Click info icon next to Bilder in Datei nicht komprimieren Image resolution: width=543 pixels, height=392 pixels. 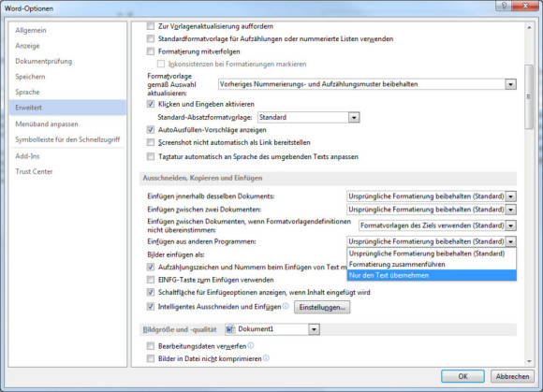(x=266, y=358)
